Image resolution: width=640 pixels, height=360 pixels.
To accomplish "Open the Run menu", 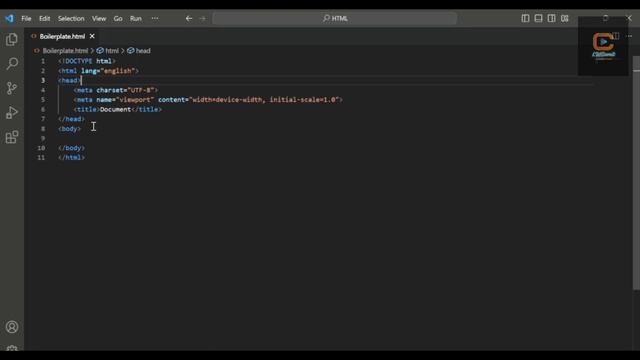I will (136, 18).
